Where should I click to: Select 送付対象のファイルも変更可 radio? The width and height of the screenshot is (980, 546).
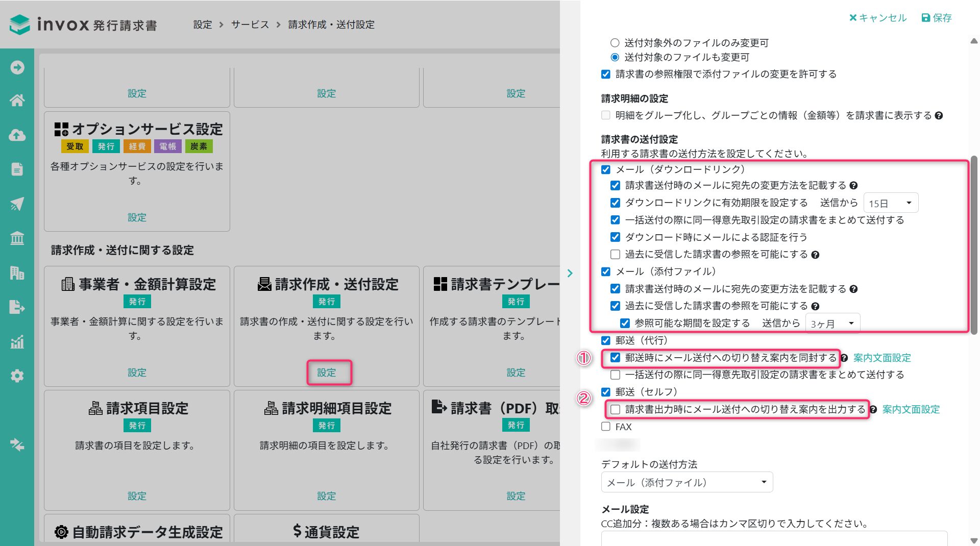coord(615,57)
